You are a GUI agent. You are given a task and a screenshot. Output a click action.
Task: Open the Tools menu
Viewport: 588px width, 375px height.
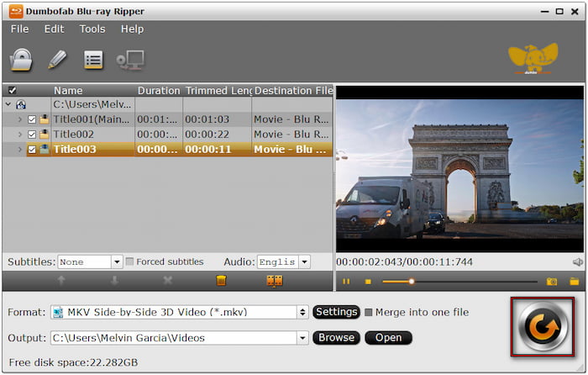pos(92,29)
